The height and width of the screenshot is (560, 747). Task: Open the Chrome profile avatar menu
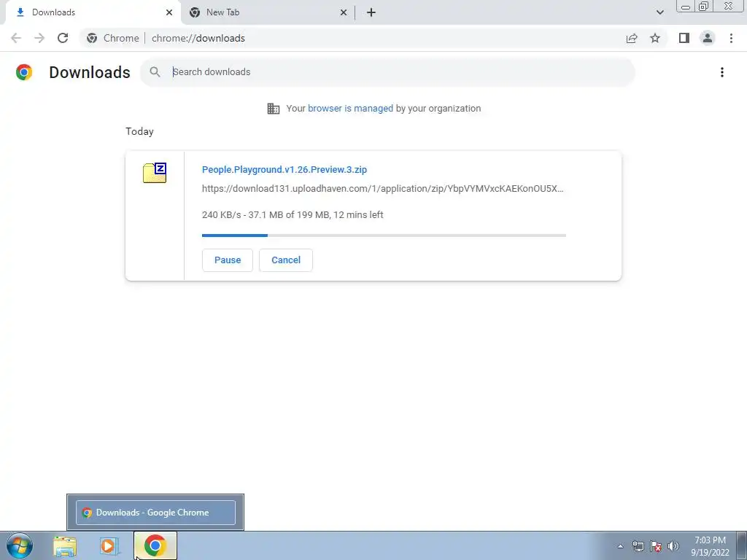pos(708,38)
